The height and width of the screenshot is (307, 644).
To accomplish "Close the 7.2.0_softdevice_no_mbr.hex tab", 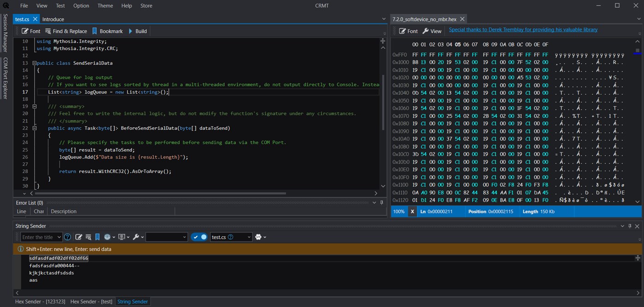I will pyautogui.click(x=462, y=19).
